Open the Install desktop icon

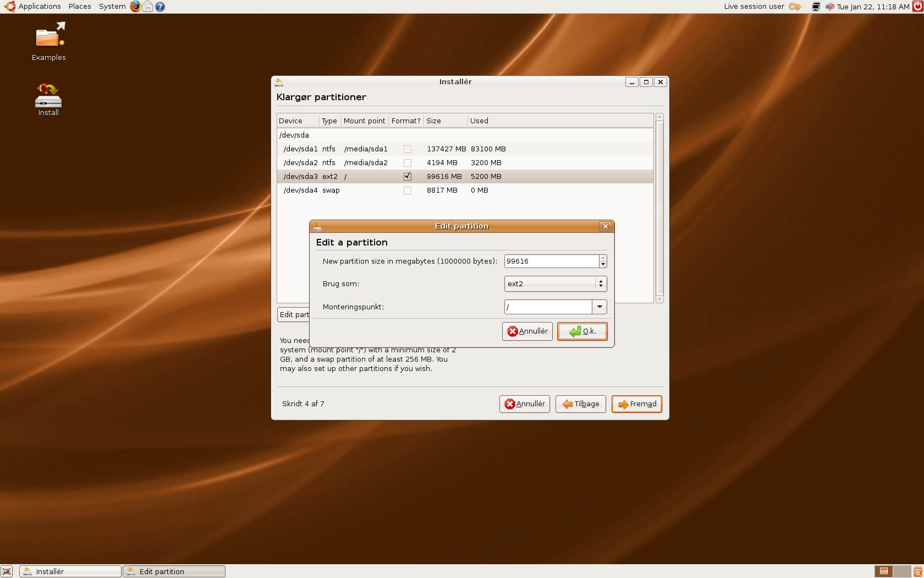pos(48,99)
